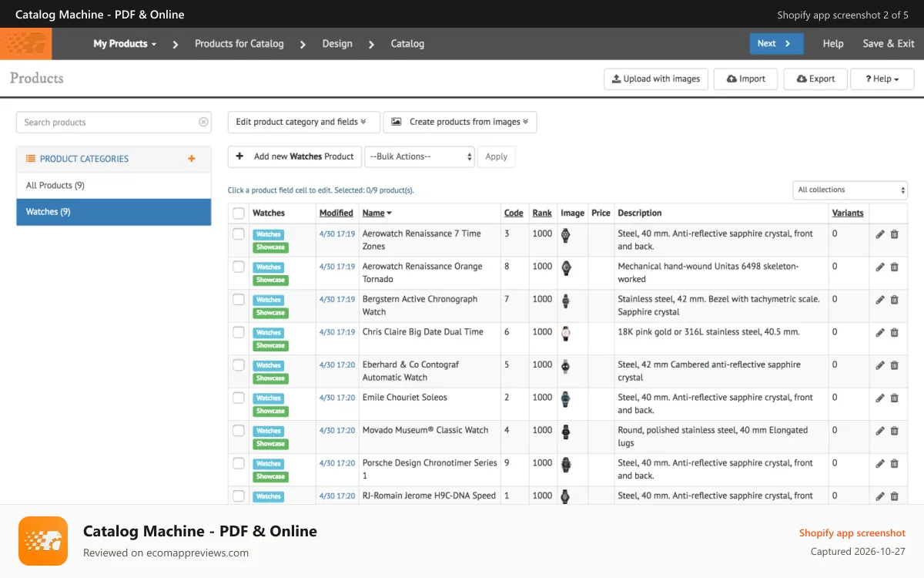The width and height of the screenshot is (924, 578).
Task: Delete the Chris Claire Big Date product
Action: [894, 333]
